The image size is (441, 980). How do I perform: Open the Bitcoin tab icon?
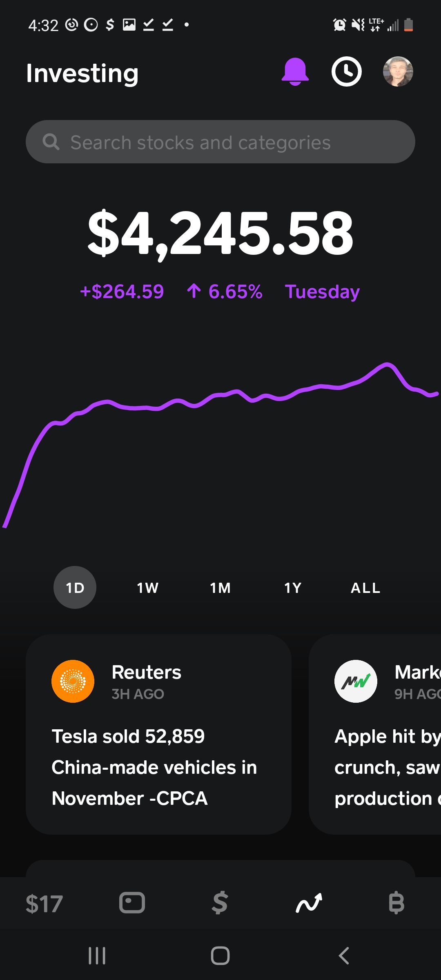point(396,902)
